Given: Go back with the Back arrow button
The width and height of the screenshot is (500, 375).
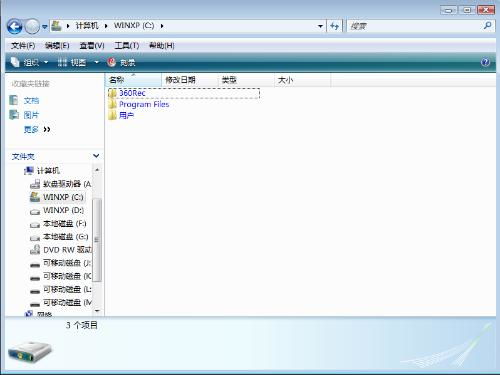Looking at the screenshot, I should pos(14,27).
